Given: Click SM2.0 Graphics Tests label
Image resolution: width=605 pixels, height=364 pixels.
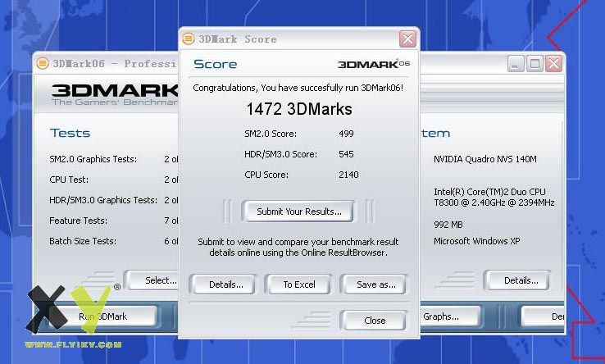Looking at the screenshot, I should click(x=93, y=159).
